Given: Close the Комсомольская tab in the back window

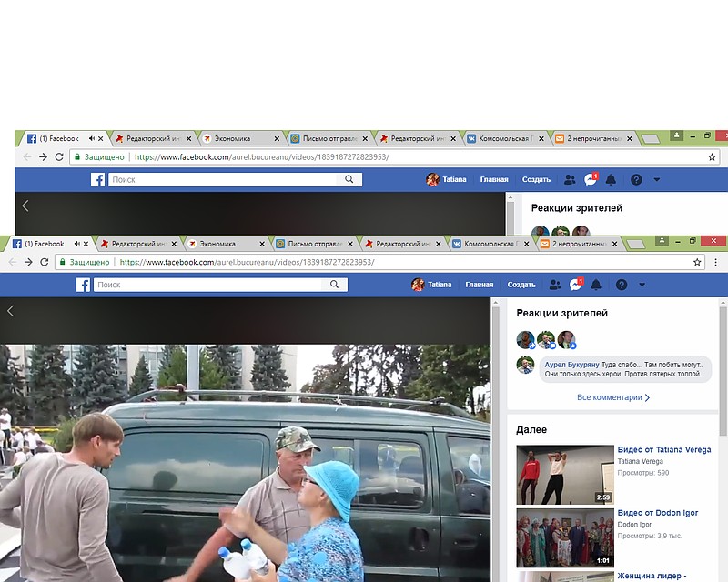Looking at the screenshot, I should coord(541,138).
